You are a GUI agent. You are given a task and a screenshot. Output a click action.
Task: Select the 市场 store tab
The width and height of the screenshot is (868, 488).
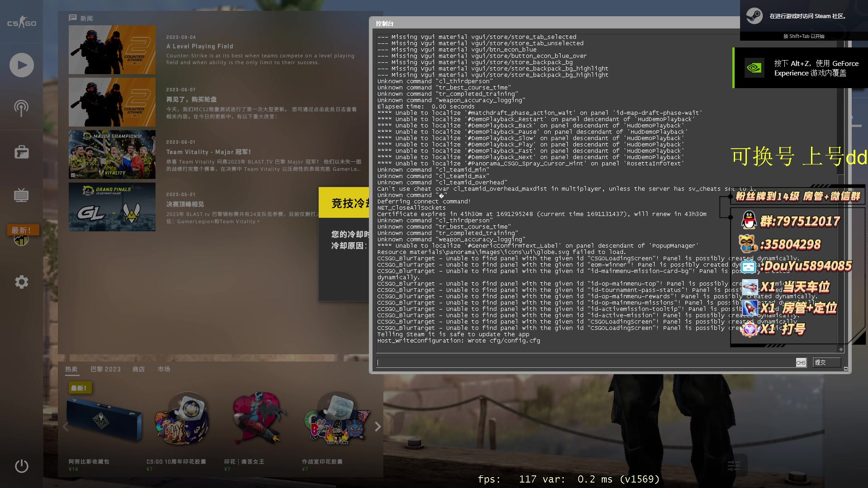click(164, 369)
